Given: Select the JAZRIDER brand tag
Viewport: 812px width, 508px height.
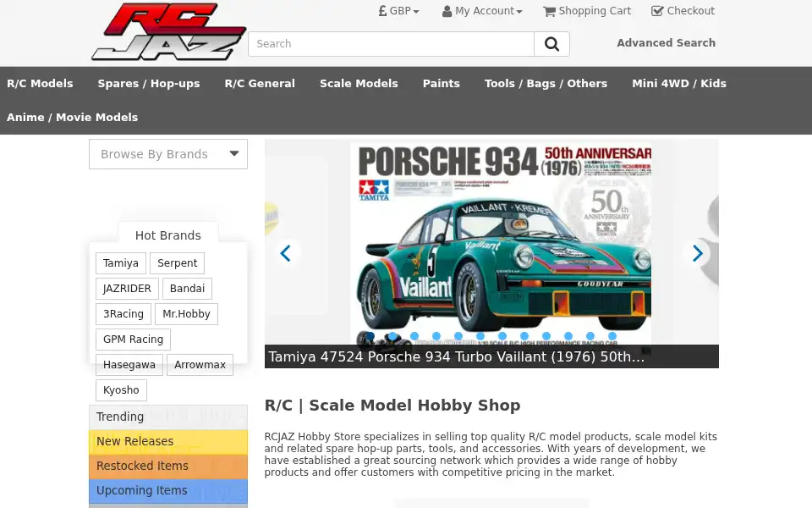Looking at the screenshot, I should coord(127,288).
